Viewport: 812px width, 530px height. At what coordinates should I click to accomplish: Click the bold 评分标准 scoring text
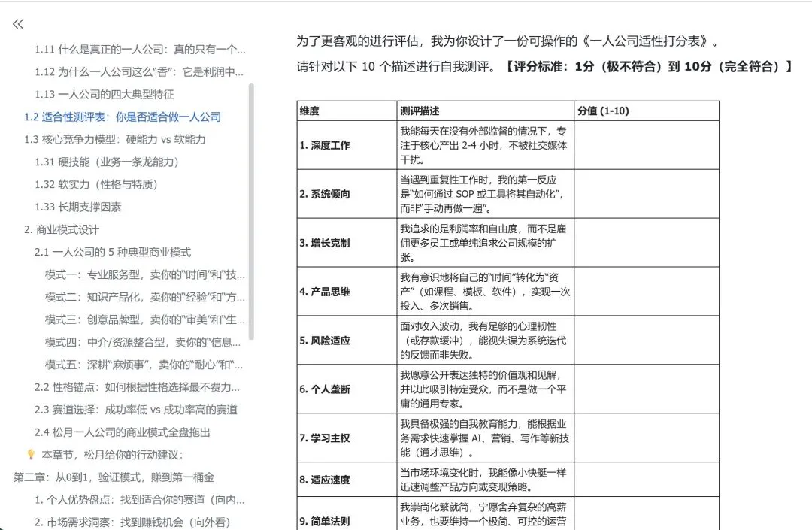tap(648, 67)
